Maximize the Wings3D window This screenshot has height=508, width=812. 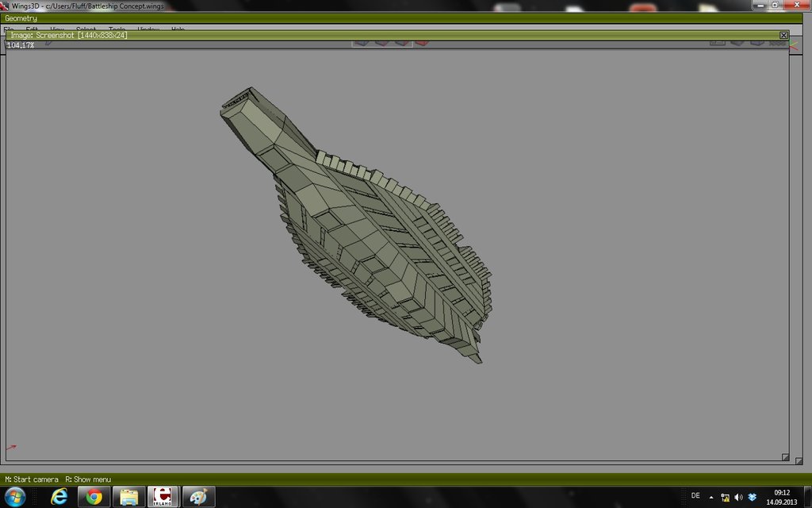776,6
